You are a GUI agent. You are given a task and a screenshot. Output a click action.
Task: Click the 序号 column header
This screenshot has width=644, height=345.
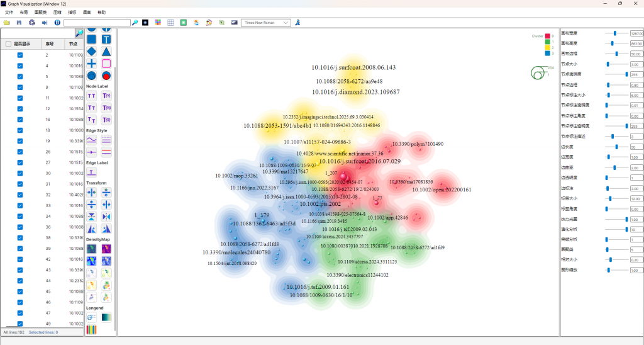click(x=50, y=44)
